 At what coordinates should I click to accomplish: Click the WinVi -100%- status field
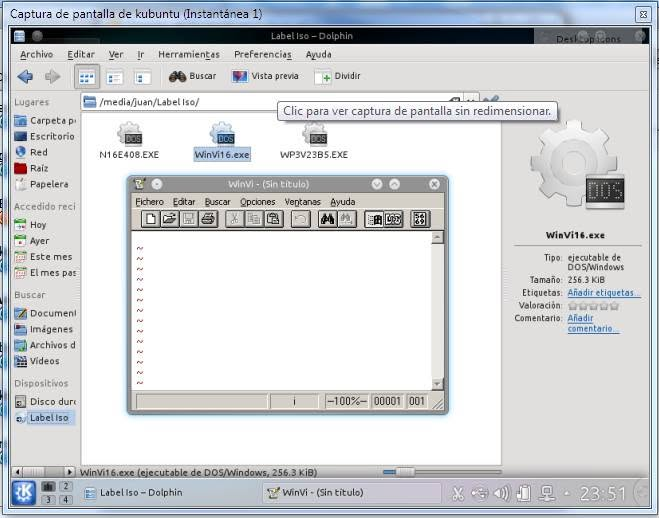[x=347, y=401]
